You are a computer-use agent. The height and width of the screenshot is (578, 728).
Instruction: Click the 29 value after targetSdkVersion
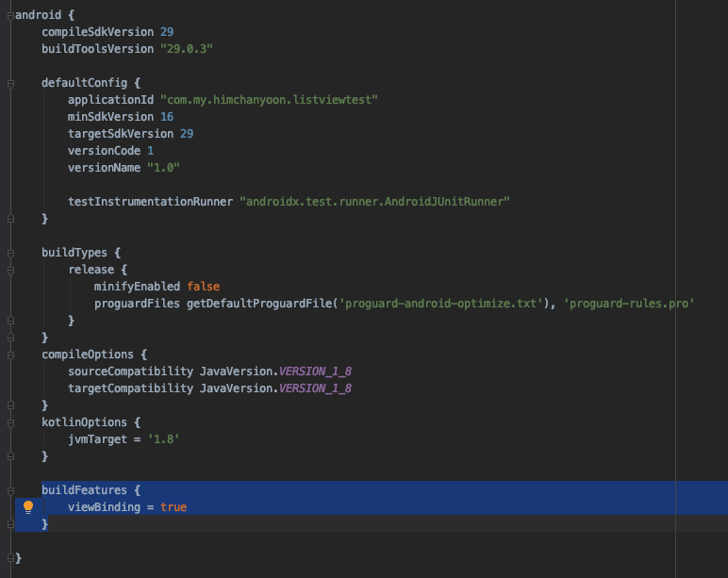(187, 134)
